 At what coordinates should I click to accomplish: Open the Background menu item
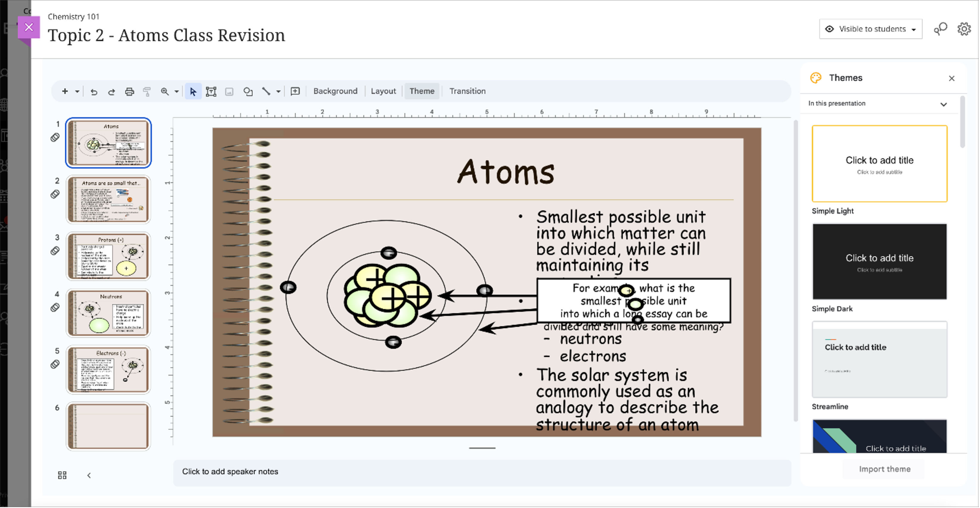[335, 91]
